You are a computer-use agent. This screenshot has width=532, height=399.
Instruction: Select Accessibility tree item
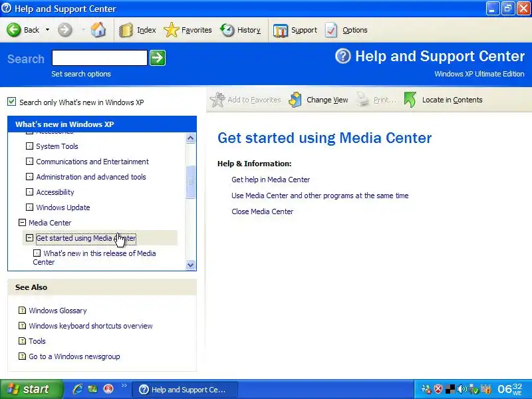55,192
